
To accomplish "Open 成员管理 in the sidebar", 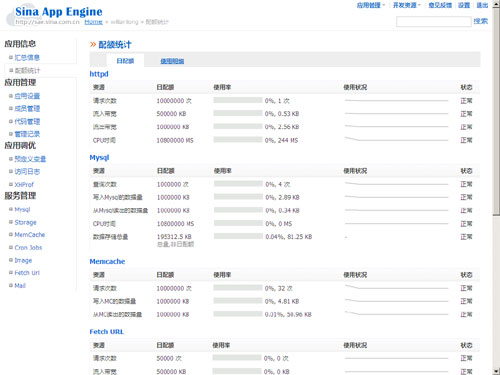I will (27, 109).
